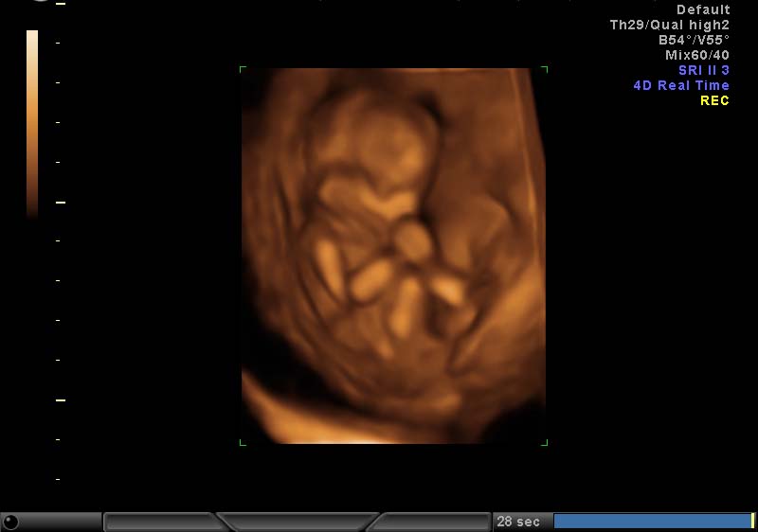Click the top-left green ROI corner marker
The width and height of the screenshot is (758, 532).
(x=243, y=69)
